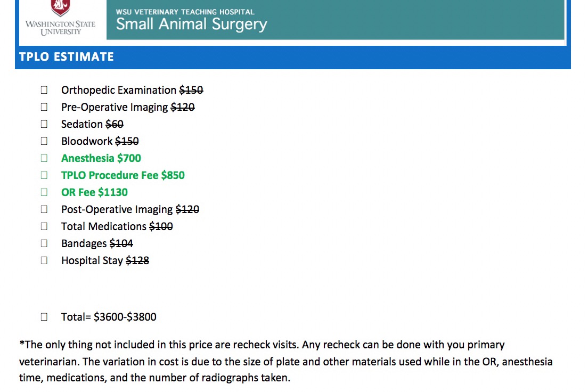Image resolution: width=588 pixels, height=392 pixels.
Task: Click the WSU Veterinary Teaching Hospital text
Action: (185, 12)
